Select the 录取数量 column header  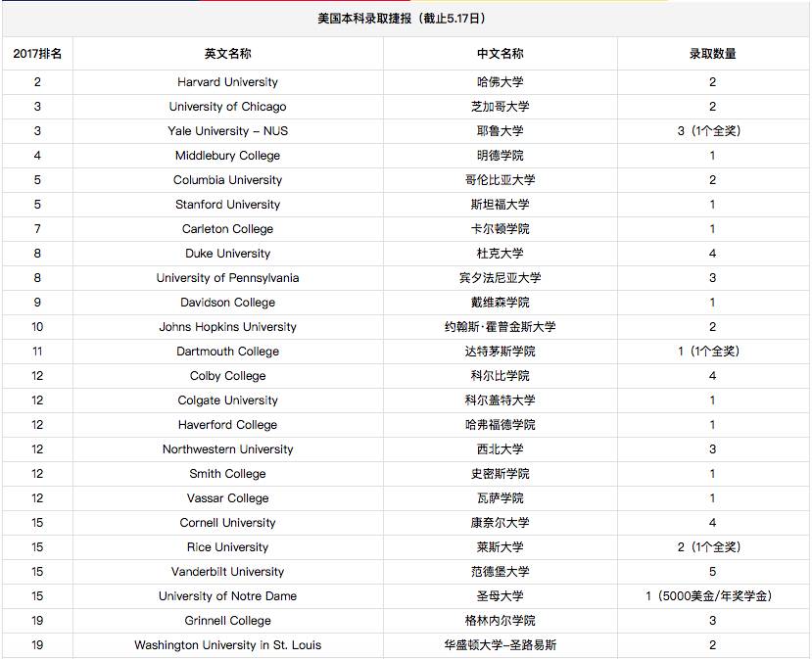click(712, 53)
